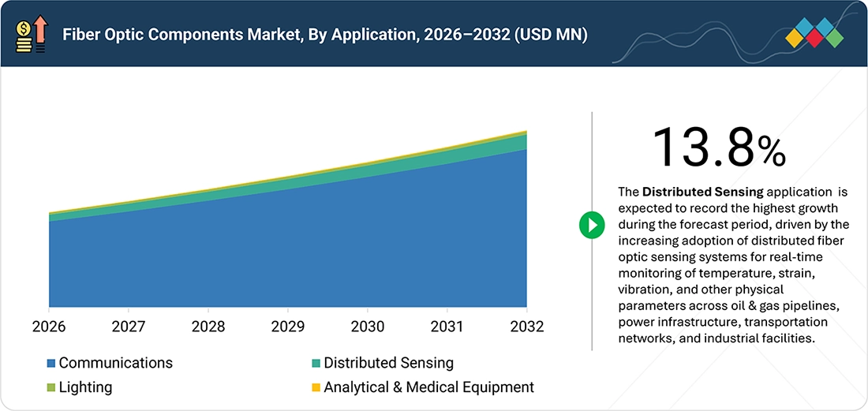Select the Analytical & Medical Equipment legend label
This screenshot has height=411, width=868.
[429, 387]
